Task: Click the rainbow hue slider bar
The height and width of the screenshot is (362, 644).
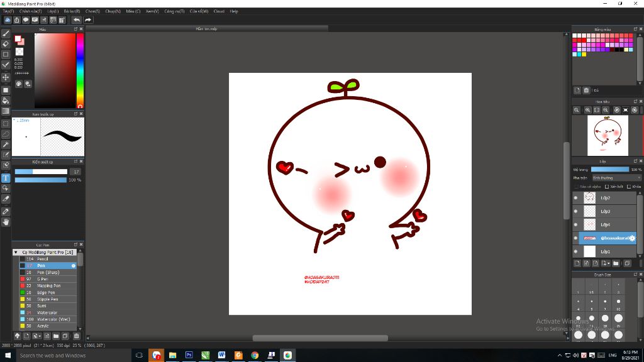Action: pyautogui.click(x=80, y=69)
